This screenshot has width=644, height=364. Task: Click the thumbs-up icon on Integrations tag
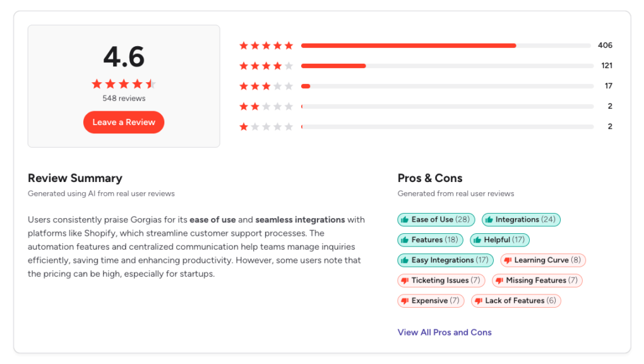point(489,220)
